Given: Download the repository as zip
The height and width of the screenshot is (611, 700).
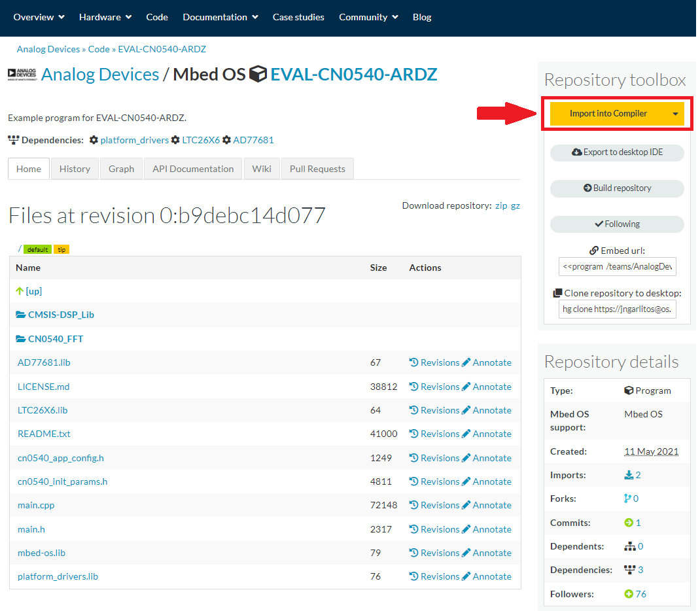Looking at the screenshot, I should tap(501, 206).
